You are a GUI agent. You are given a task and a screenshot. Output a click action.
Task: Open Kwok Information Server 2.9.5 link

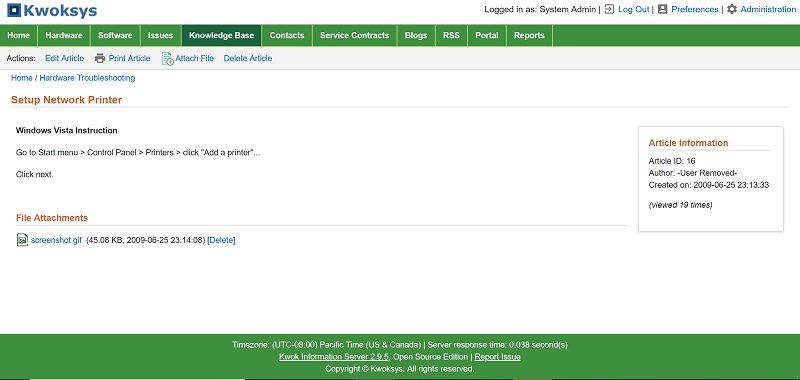(334, 357)
